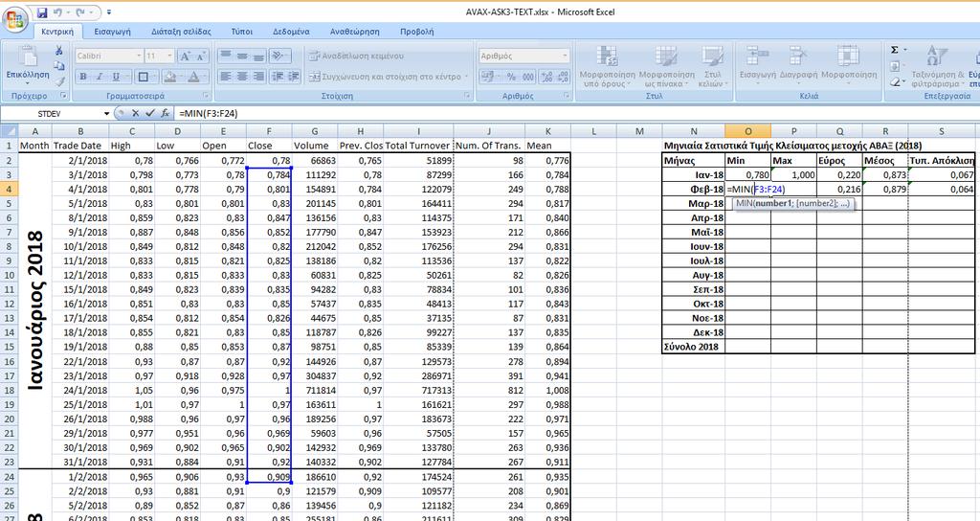Switch to the Προβολή tab
Screen dimensions: 980x521
click(417, 32)
